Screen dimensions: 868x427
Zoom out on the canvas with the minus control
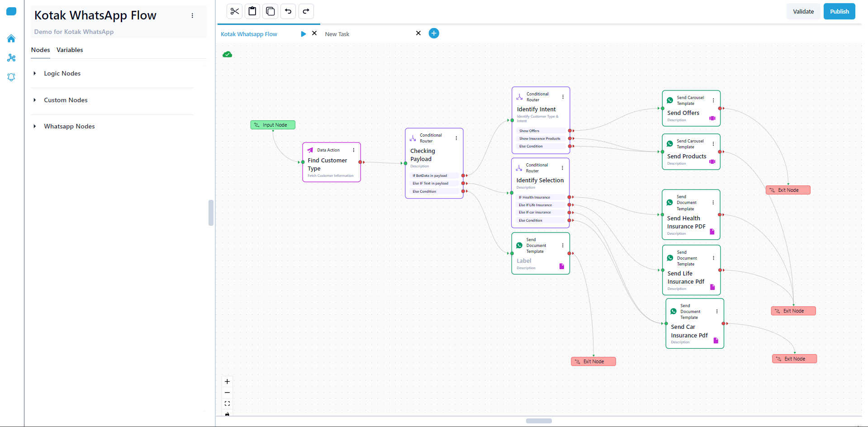[x=227, y=393]
